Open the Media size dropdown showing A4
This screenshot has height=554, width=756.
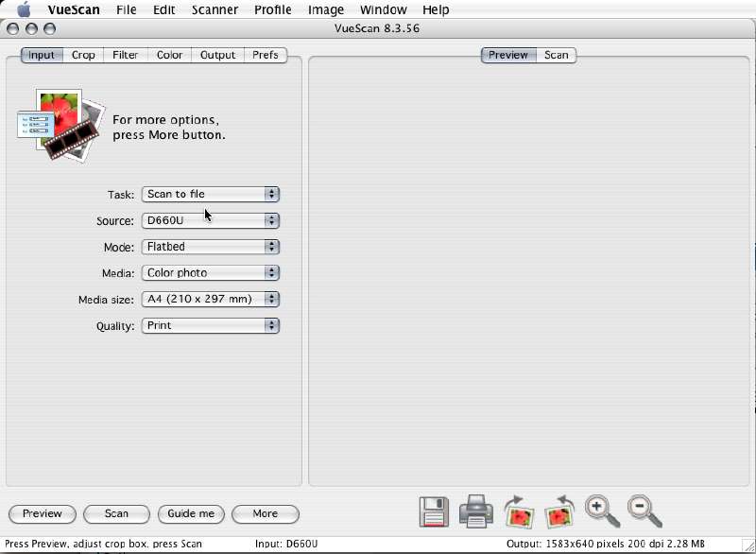click(x=210, y=300)
